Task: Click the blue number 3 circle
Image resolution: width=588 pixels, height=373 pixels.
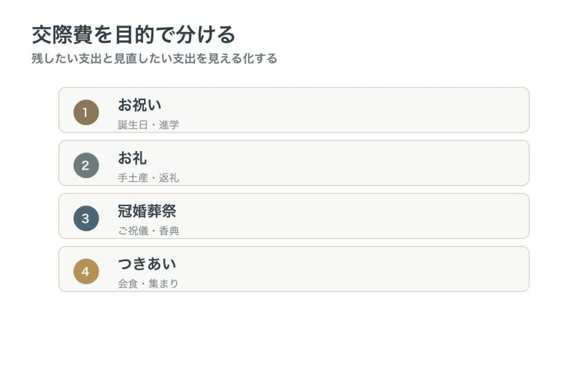Action: tap(86, 218)
